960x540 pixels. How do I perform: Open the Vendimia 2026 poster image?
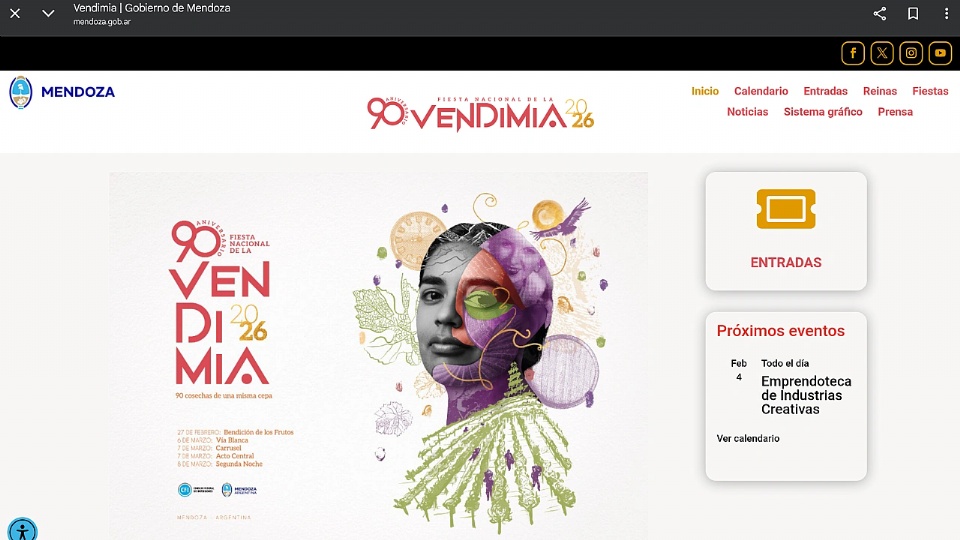pyautogui.click(x=378, y=356)
